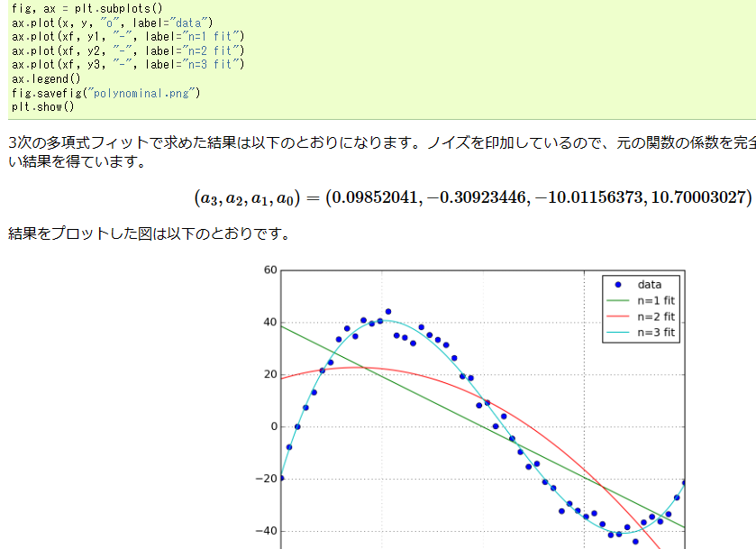Click the code line with label="n=2 fit"
The width and height of the screenshot is (756, 549).
coord(128,50)
